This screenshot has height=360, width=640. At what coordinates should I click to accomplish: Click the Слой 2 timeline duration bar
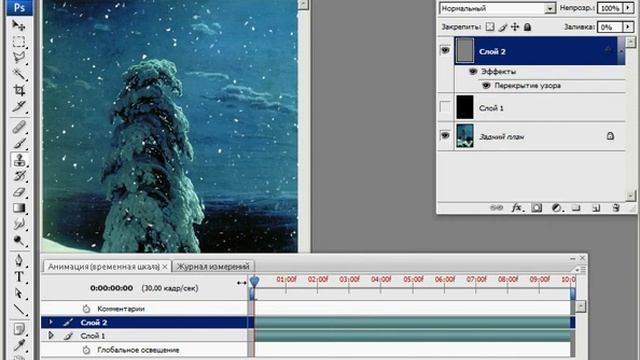412,322
